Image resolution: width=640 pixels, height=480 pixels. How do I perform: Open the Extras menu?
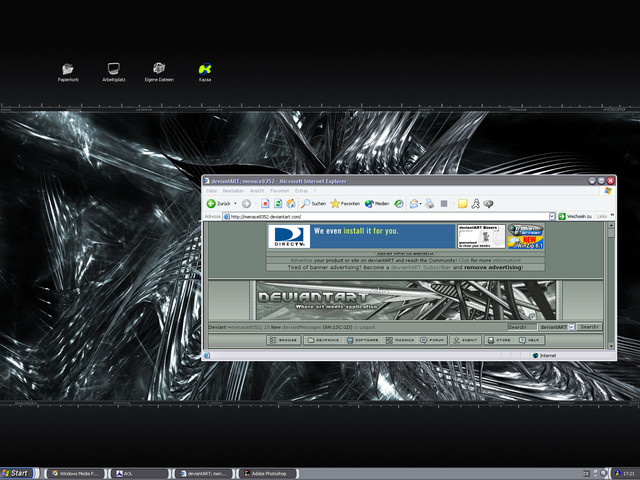301,191
